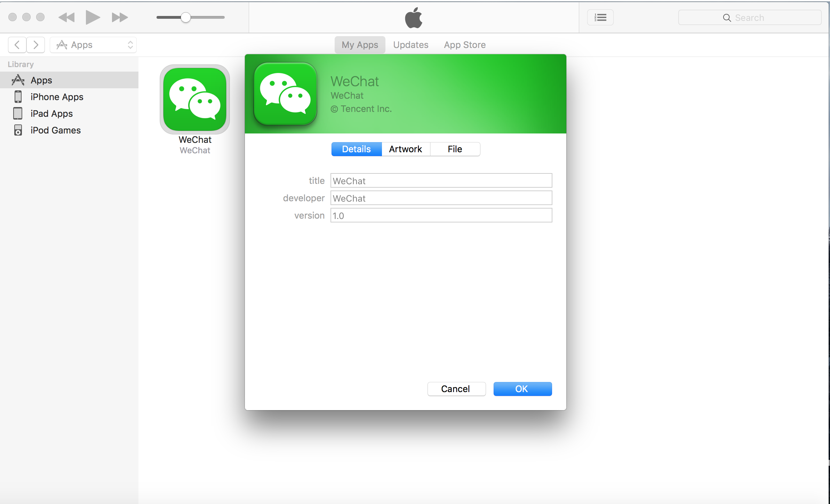830x504 pixels.
Task: Switch to the File tab
Action: [x=455, y=149]
